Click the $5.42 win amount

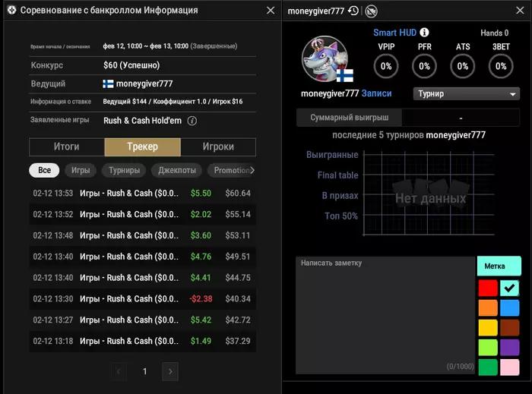(201, 320)
